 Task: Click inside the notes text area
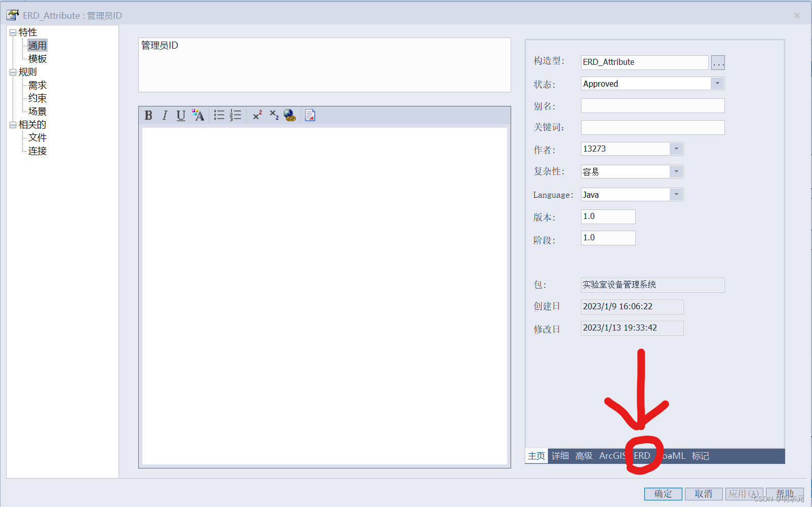325,296
